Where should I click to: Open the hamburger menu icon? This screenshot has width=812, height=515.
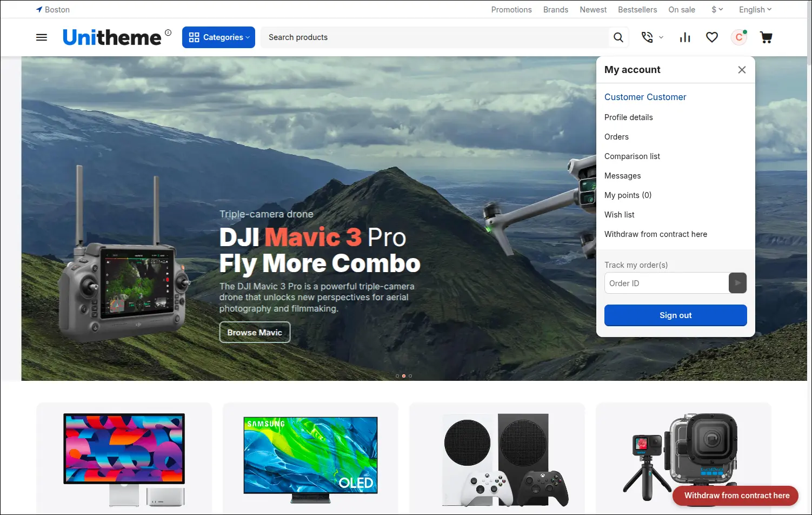[x=42, y=37]
